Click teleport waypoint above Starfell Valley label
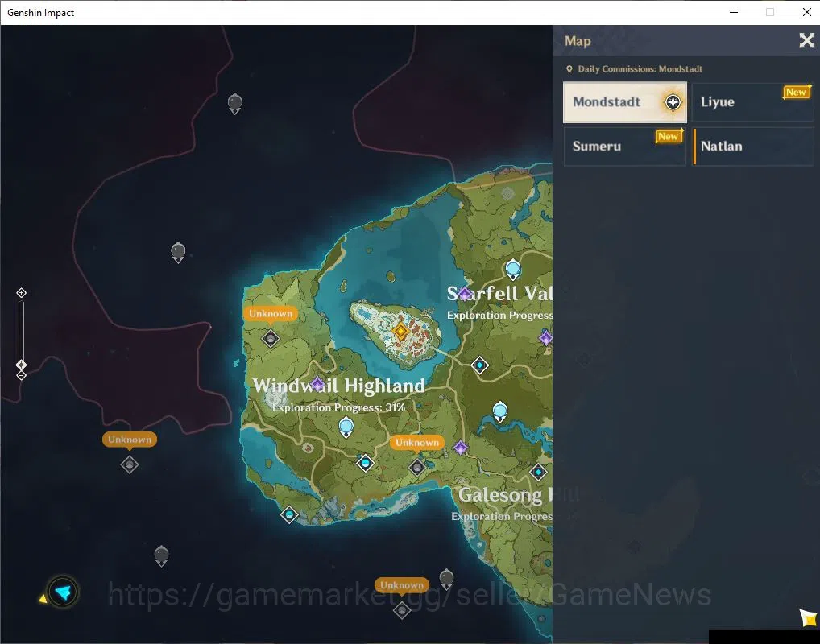This screenshot has width=820, height=644. coord(513,269)
